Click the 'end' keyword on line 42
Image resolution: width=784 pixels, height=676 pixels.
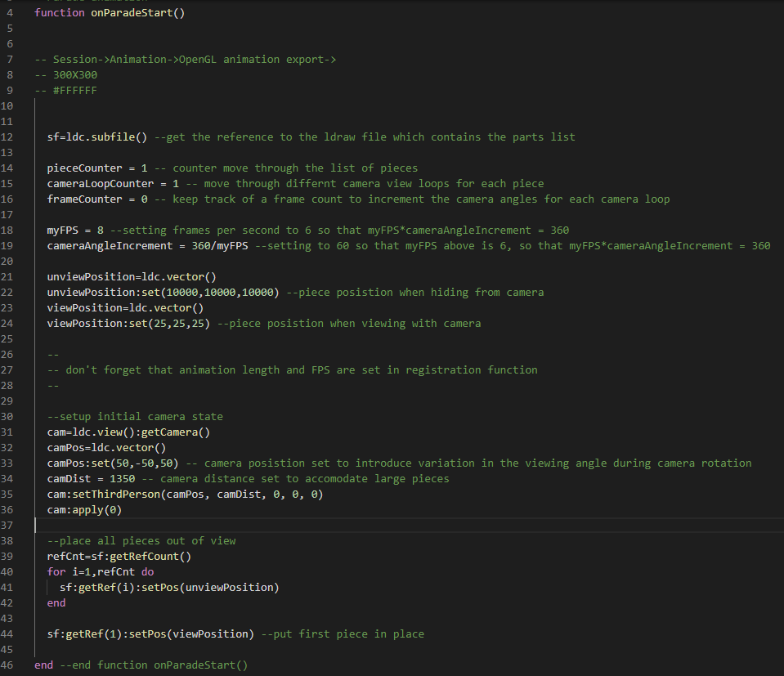click(x=56, y=602)
